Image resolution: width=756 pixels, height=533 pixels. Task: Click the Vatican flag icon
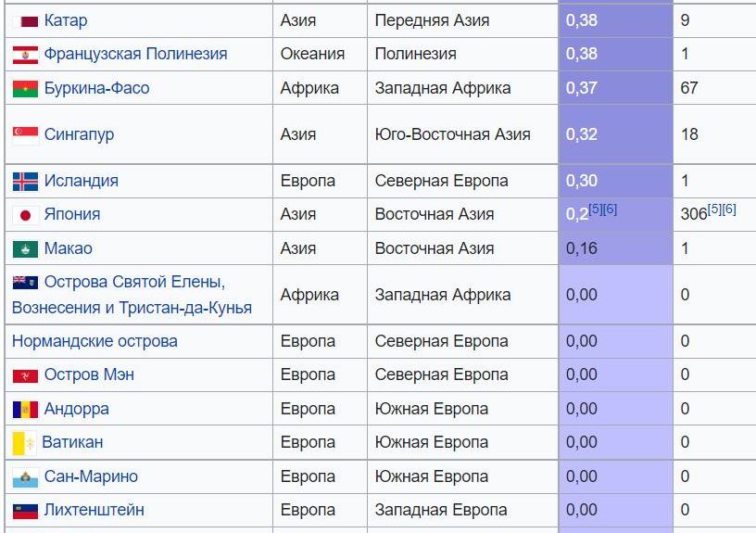[25, 443]
